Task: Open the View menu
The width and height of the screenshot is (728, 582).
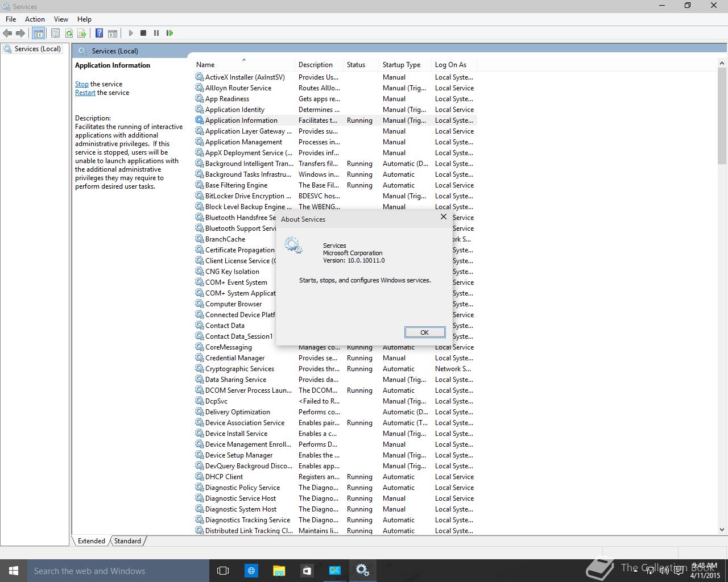Action: [61, 19]
